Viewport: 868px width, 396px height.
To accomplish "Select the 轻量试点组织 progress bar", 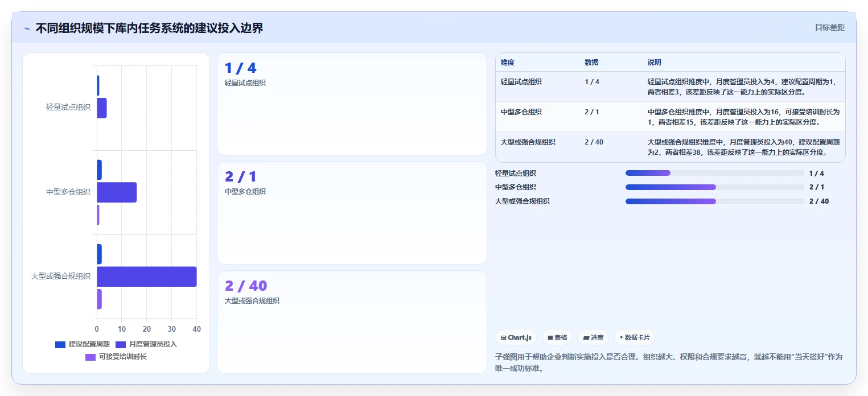I will point(715,173).
